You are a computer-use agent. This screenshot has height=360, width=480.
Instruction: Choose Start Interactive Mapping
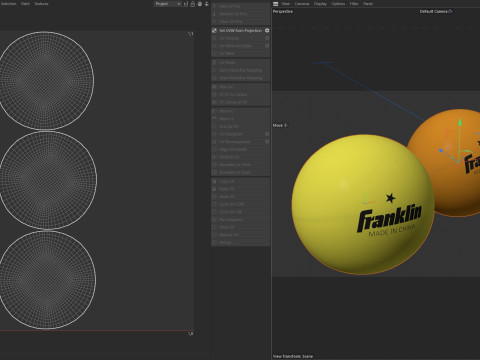point(241,70)
